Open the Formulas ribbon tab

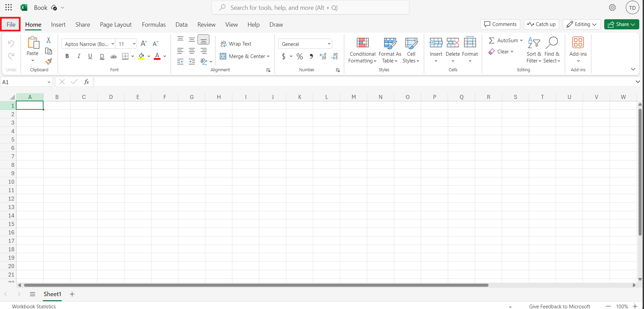coord(154,25)
